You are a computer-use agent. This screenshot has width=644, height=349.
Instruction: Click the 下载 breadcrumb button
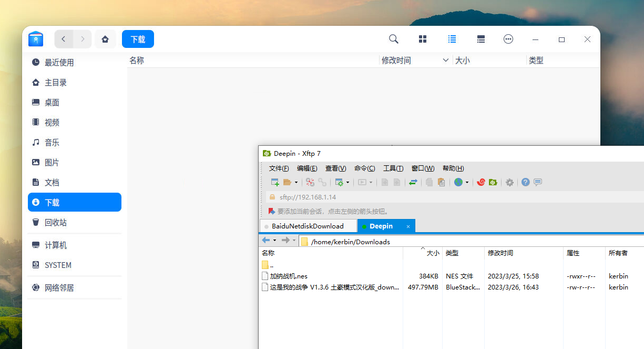click(138, 39)
